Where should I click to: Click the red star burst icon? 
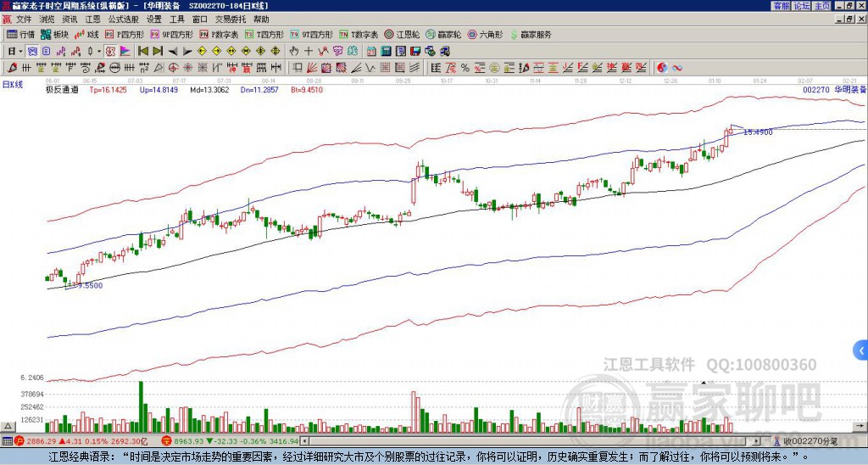(x=187, y=68)
